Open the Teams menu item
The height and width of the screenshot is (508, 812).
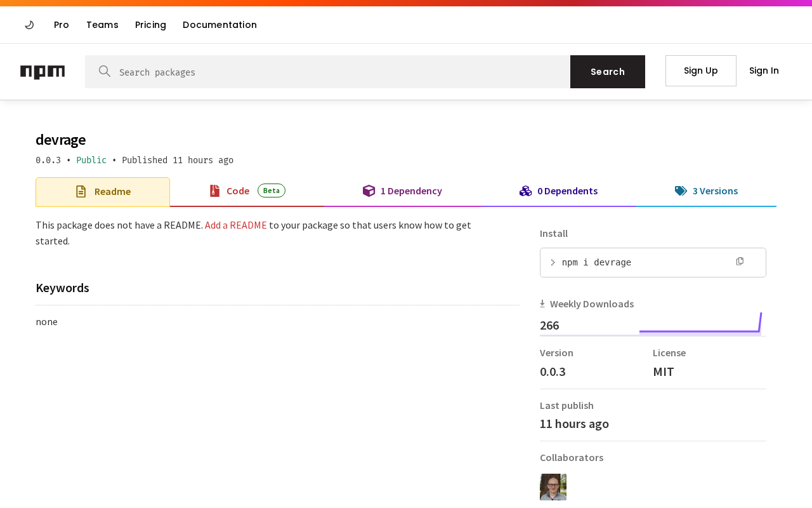click(102, 25)
